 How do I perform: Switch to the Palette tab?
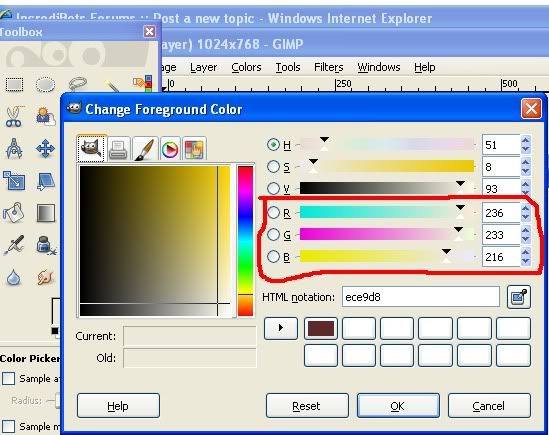194,149
